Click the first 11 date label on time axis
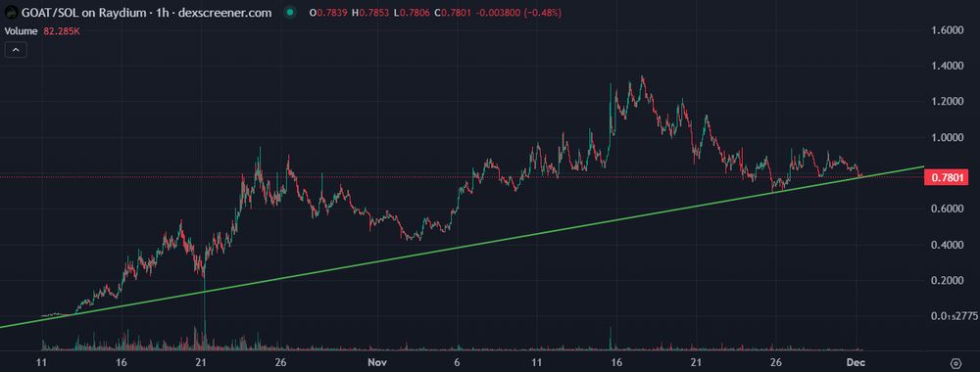The height and width of the screenshot is (372, 980). point(42,362)
